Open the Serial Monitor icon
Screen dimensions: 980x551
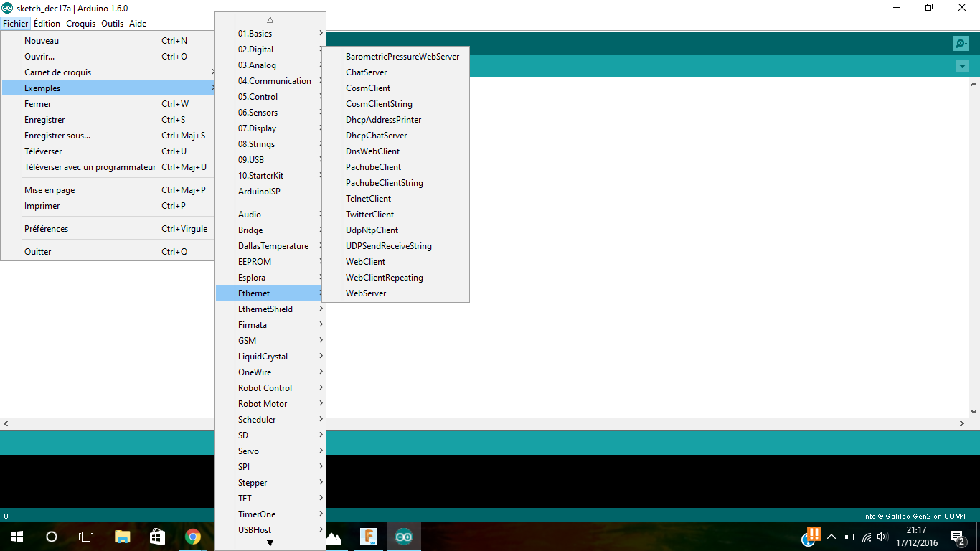(x=961, y=44)
